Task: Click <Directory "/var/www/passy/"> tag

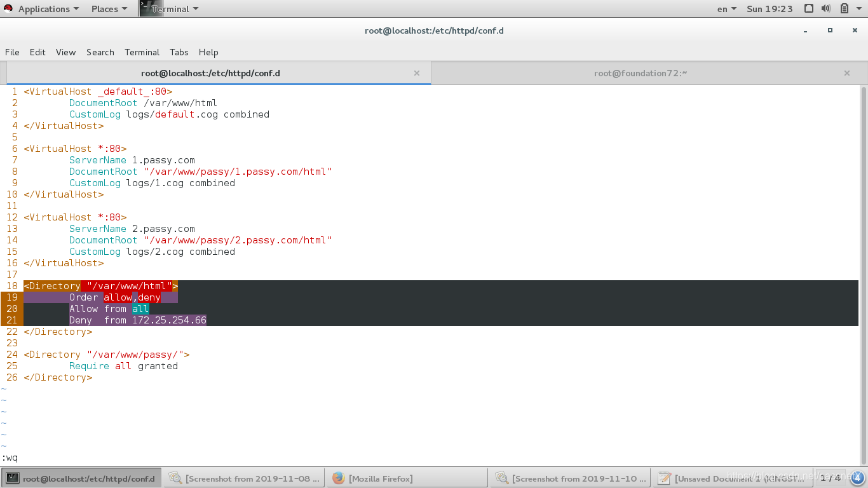Action: click(107, 355)
